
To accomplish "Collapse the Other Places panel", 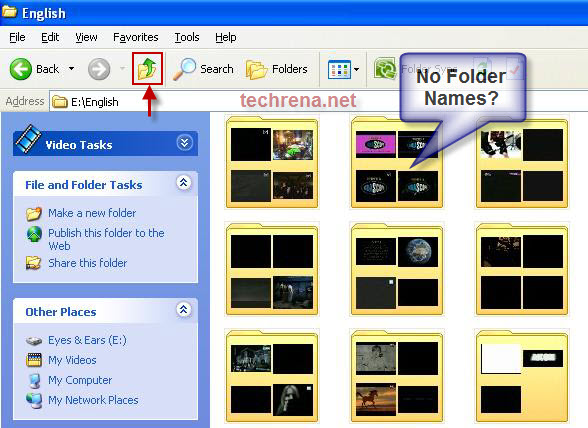I will tap(184, 310).
